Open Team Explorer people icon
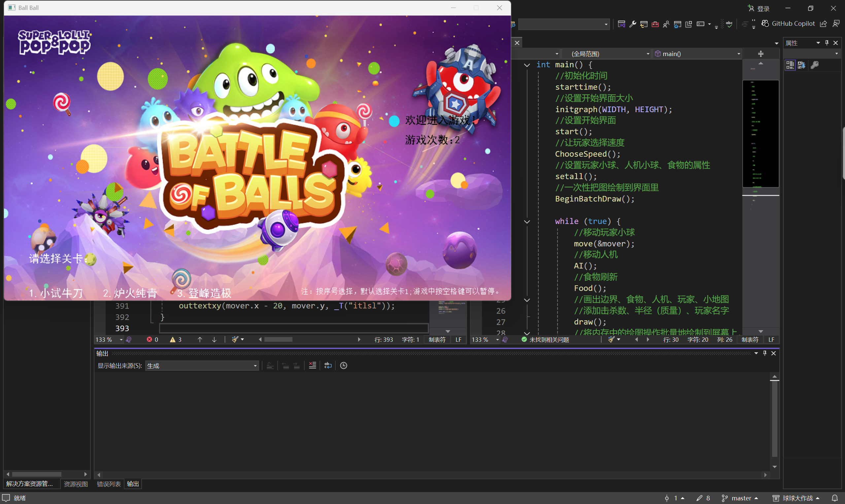The height and width of the screenshot is (504, 845). point(666,24)
